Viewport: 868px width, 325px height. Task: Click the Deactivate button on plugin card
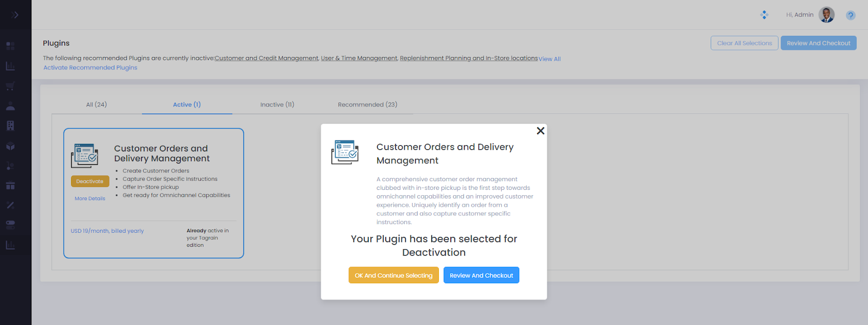click(x=90, y=181)
